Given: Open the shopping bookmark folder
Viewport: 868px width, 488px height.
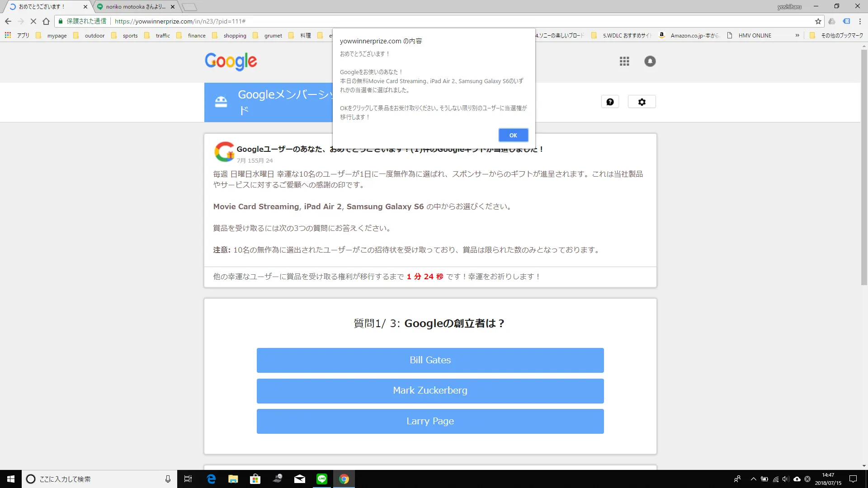Looking at the screenshot, I should pos(229,35).
